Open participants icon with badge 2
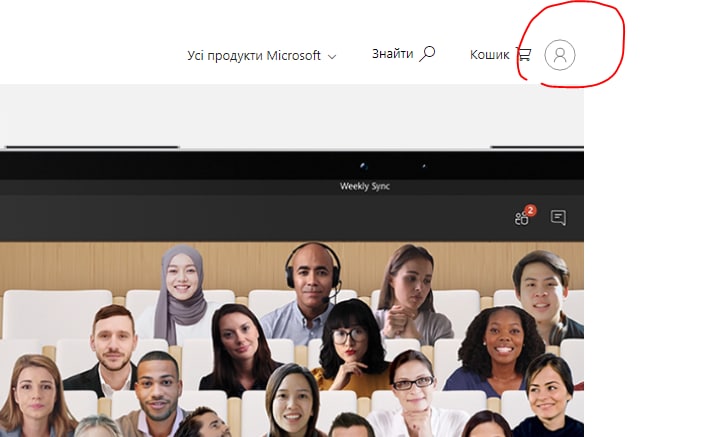702x437 pixels. [x=525, y=216]
